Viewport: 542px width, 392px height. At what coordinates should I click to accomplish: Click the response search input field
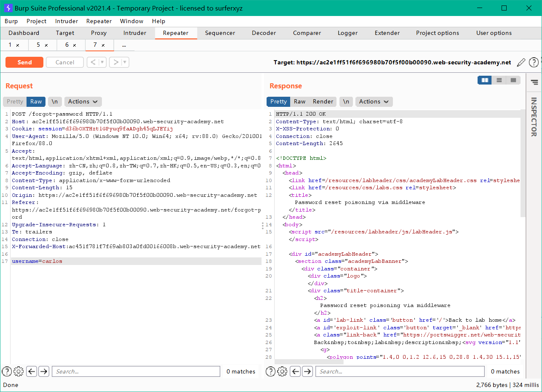click(x=400, y=371)
